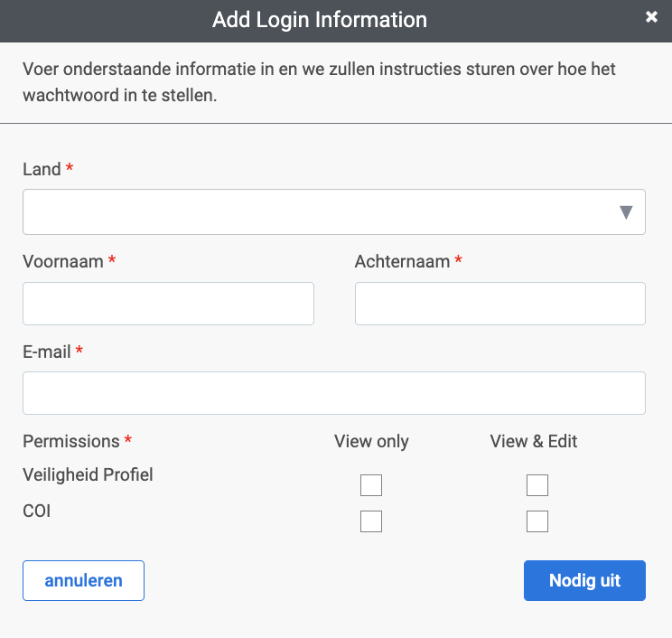The width and height of the screenshot is (672, 638).
Task: Enable View & Edit for COI
Action: [x=537, y=521]
